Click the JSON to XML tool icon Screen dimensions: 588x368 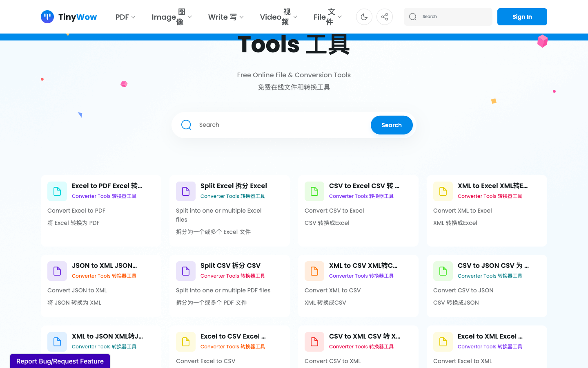57,271
